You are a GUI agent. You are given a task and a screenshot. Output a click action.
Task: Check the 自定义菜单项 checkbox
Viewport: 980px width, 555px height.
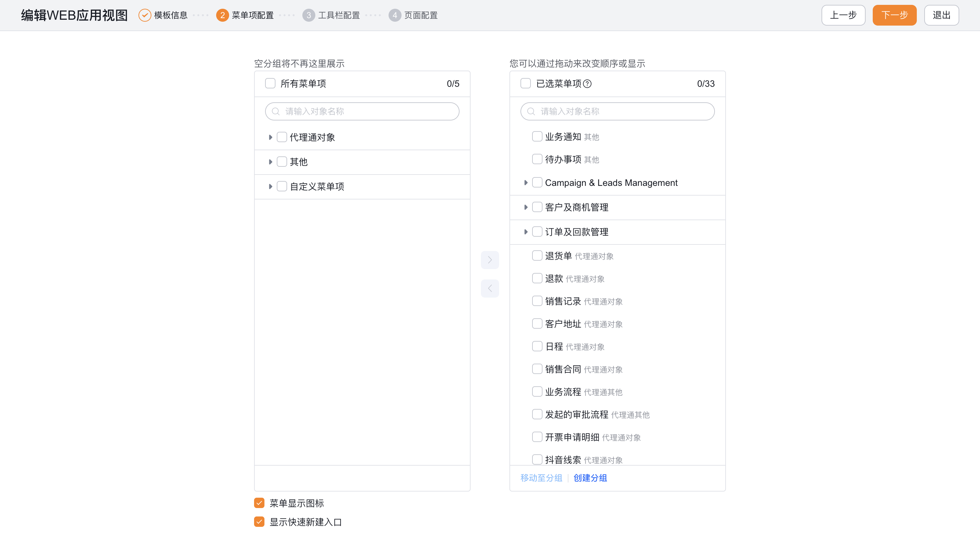point(282,187)
